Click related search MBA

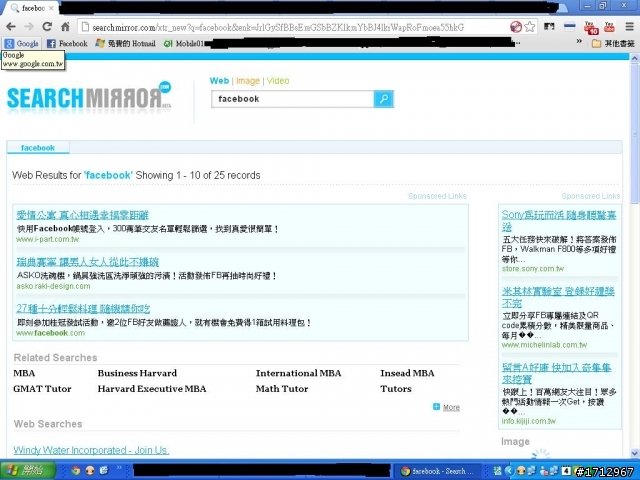24,373
